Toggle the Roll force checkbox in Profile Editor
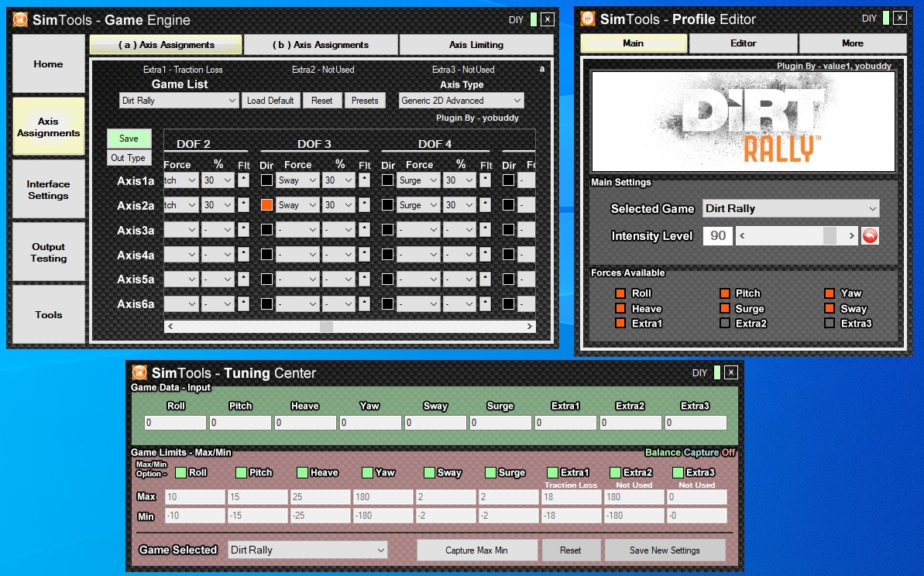This screenshot has width=924, height=576. click(x=620, y=293)
